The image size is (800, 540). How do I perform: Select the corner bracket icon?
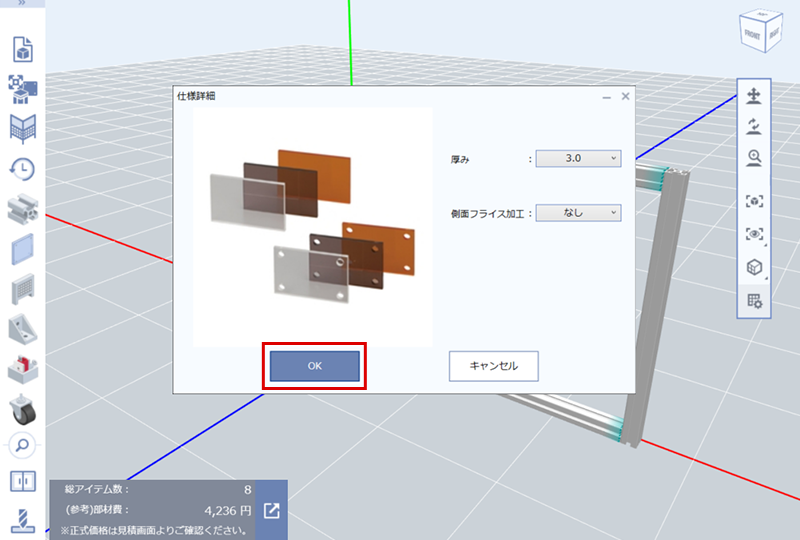22,329
